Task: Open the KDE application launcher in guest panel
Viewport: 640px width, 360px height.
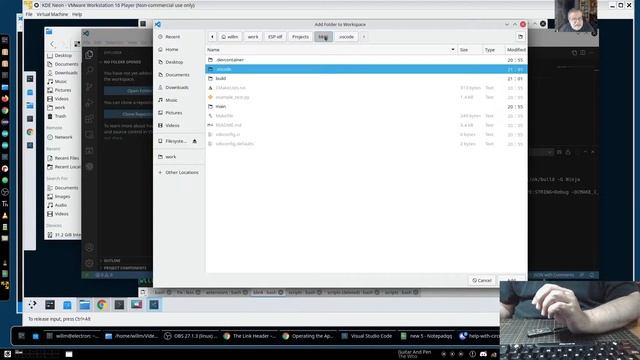Action: tap(33, 304)
